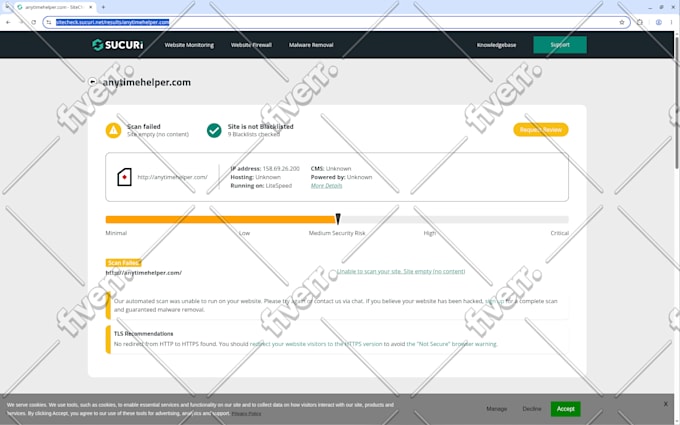Click the back arrow beside anytimehelper.com
The width and height of the screenshot is (680, 425).
(92, 82)
